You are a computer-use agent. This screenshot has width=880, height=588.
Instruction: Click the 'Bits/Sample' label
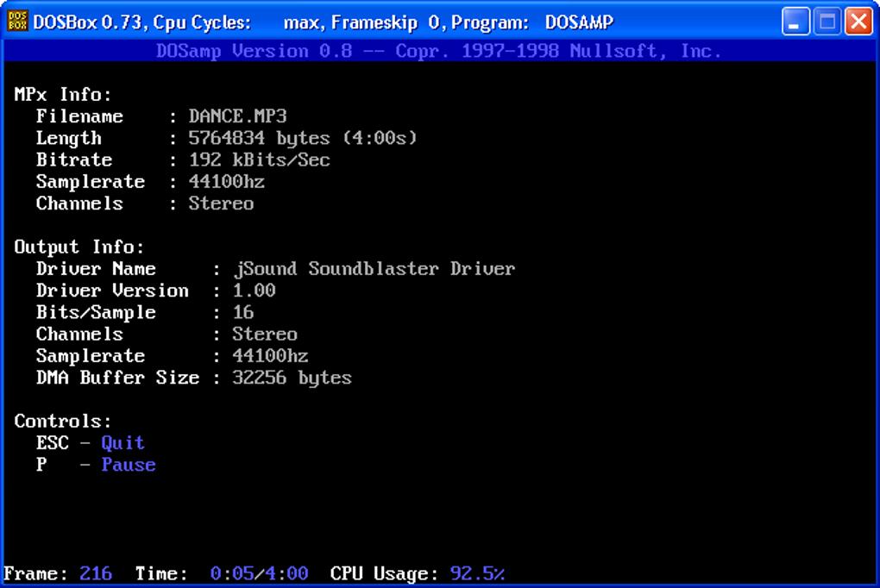click(x=96, y=312)
